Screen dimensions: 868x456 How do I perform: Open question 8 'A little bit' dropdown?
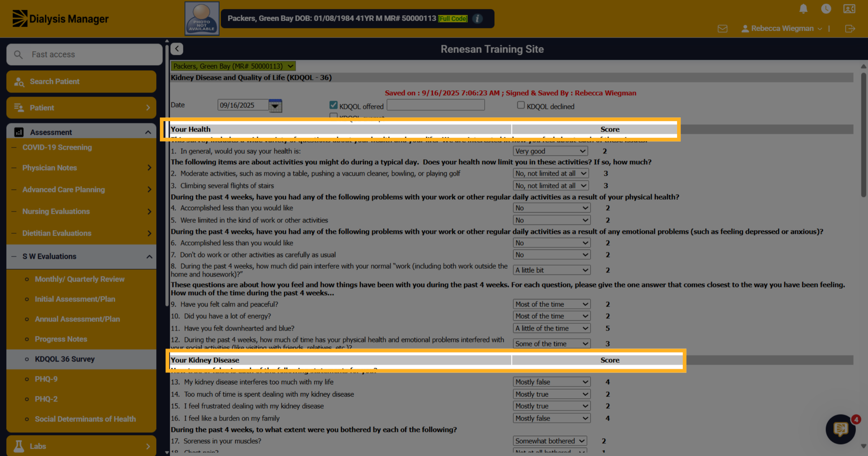click(552, 270)
